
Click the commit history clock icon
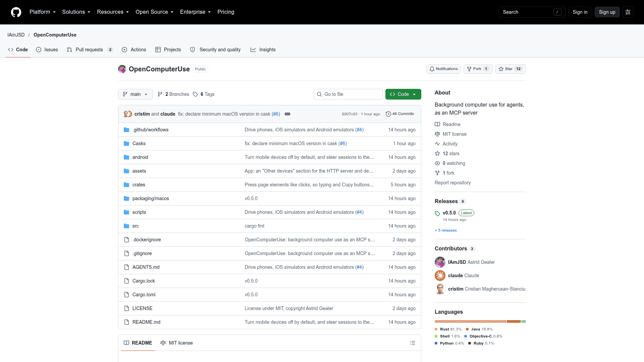tap(388, 114)
